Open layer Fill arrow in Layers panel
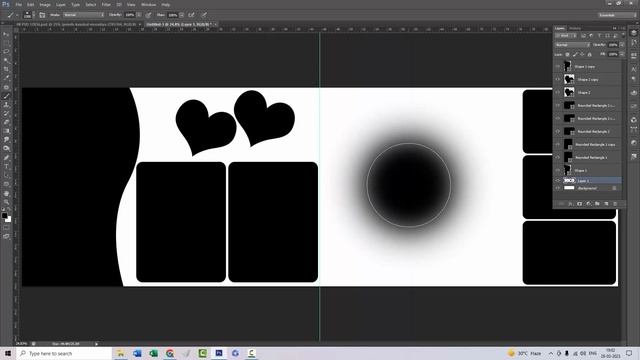The height and width of the screenshot is (360, 640). pyautogui.click(x=622, y=54)
